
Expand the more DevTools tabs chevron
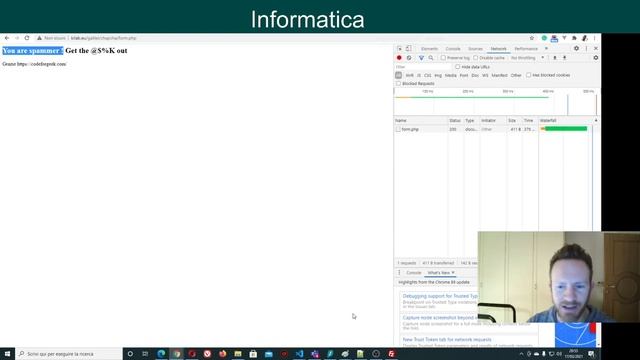pos(546,49)
